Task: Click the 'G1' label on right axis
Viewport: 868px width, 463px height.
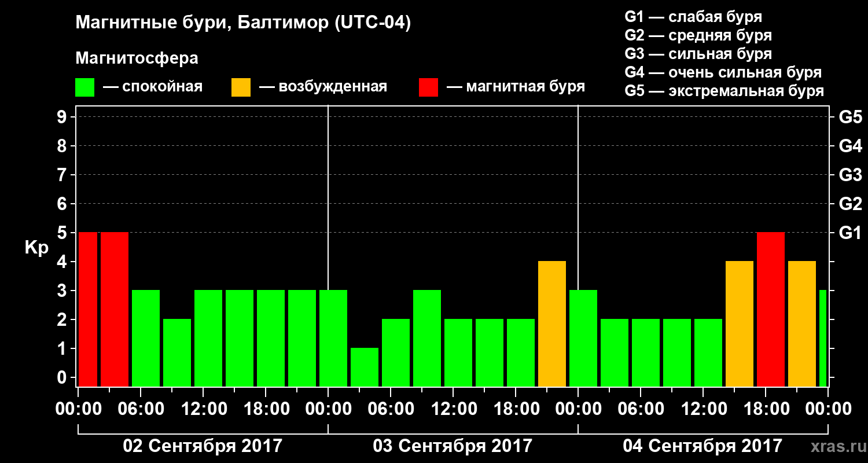Action: pos(850,233)
